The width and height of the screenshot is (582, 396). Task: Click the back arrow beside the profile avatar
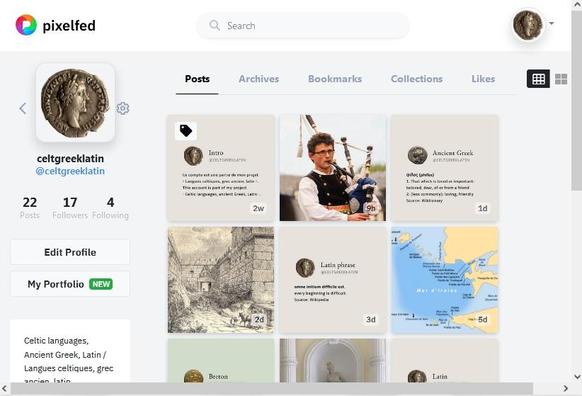(x=23, y=108)
